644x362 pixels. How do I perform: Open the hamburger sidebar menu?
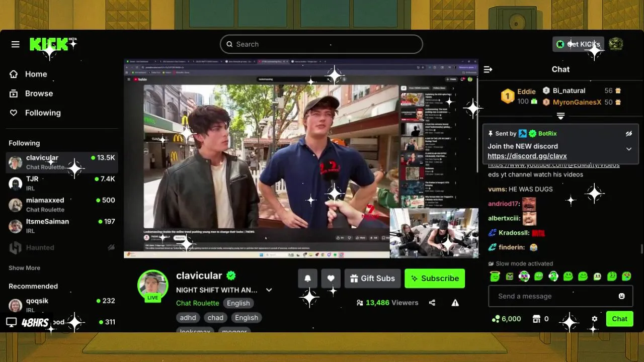pyautogui.click(x=16, y=44)
